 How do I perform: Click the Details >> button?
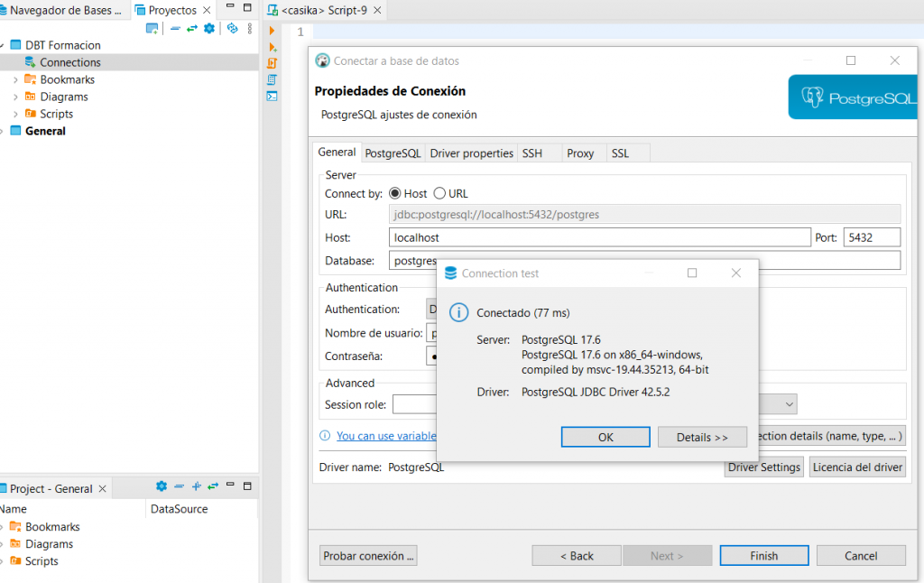point(701,437)
